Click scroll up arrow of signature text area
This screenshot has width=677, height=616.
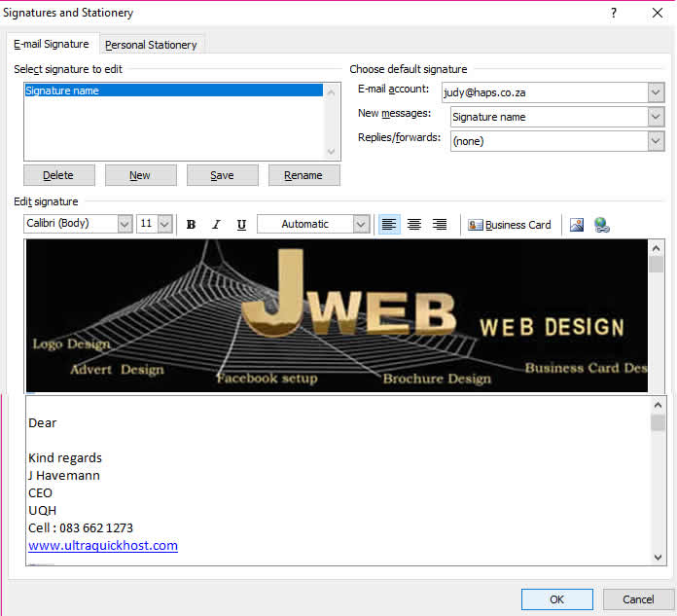658,405
